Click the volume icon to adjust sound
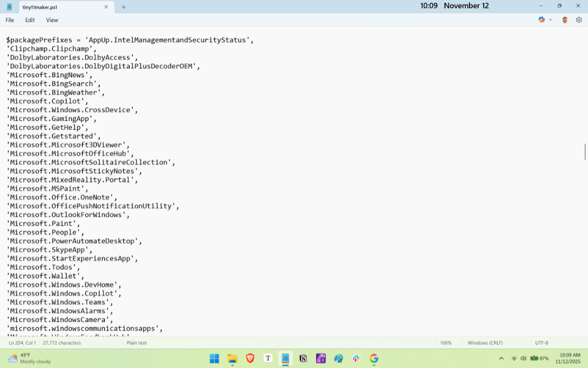This screenshot has height=368, width=588. (x=523, y=358)
